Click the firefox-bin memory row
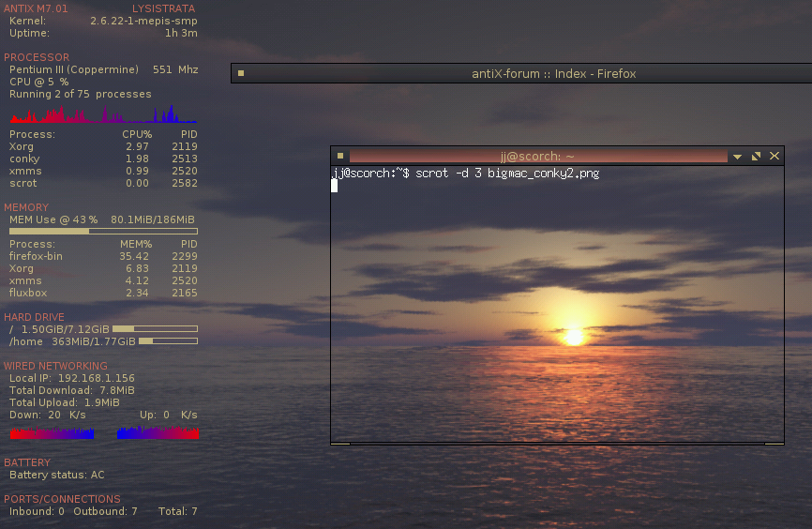The width and height of the screenshot is (812, 529). pos(103,256)
